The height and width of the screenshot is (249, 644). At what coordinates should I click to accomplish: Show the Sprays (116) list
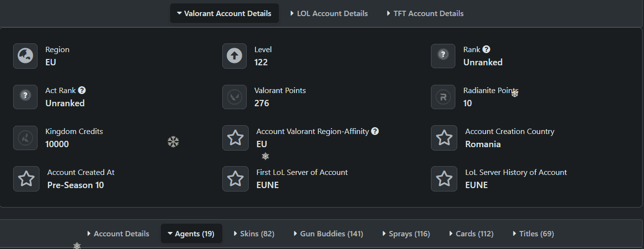point(406,234)
